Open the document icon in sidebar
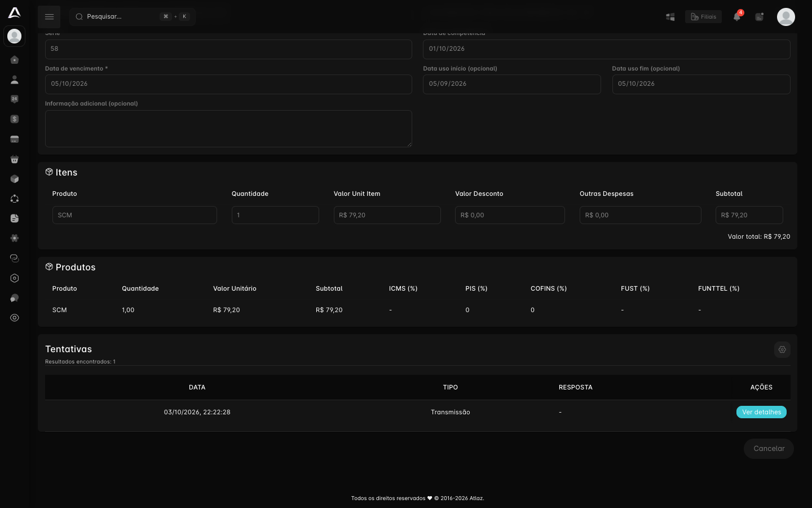The width and height of the screenshot is (812, 508). click(x=15, y=218)
